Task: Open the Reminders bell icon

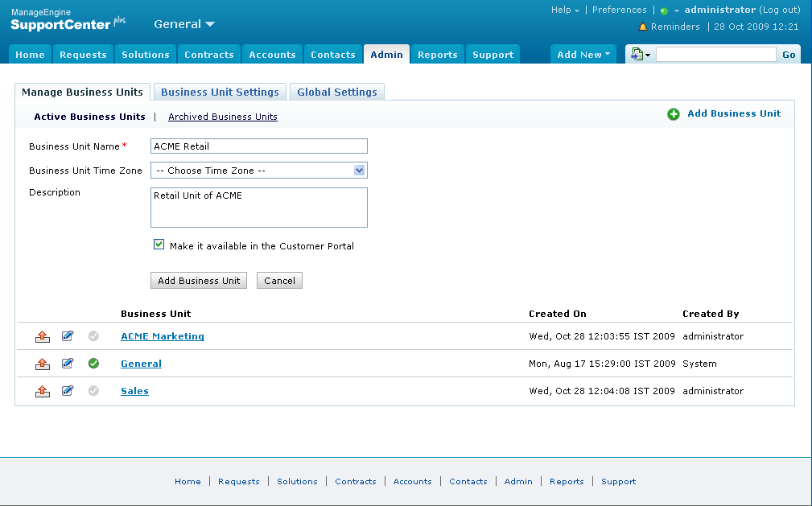Action: coord(643,27)
